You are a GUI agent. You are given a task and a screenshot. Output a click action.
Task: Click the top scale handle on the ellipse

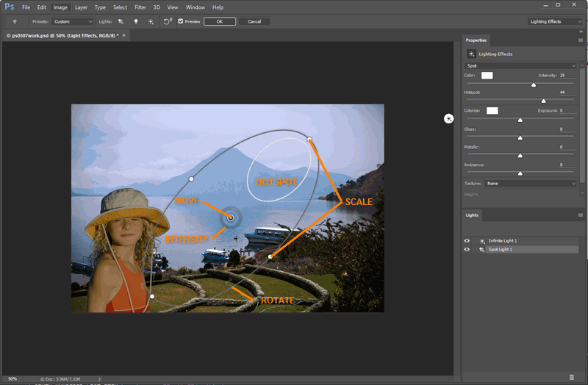[309, 139]
